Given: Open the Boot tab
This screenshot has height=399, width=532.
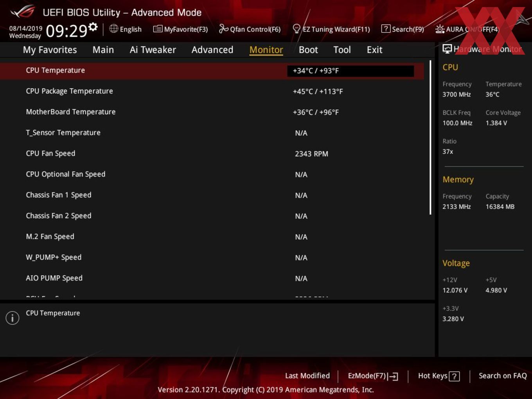Looking at the screenshot, I should [x=308, y=50].
